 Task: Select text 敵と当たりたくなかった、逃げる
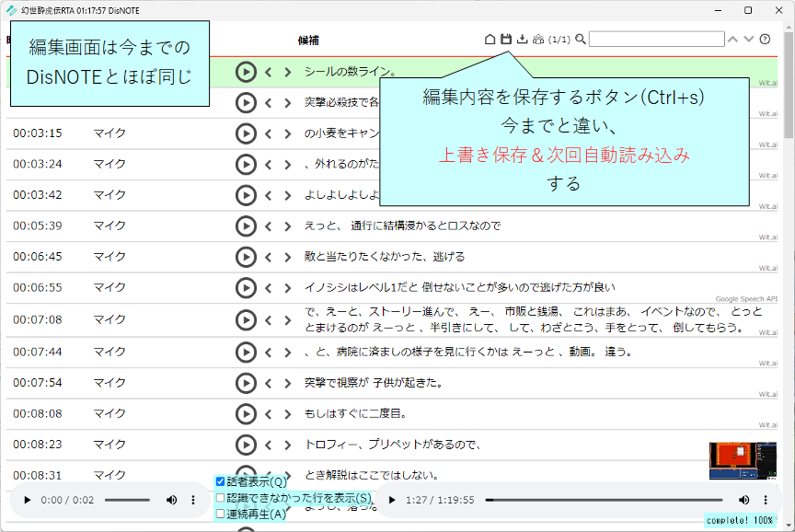pos(385,257)
